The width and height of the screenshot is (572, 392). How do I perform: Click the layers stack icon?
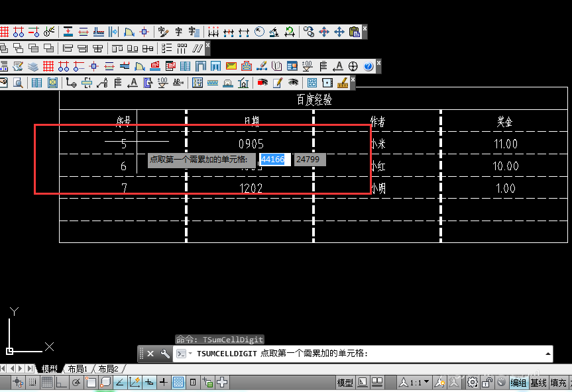33,66
